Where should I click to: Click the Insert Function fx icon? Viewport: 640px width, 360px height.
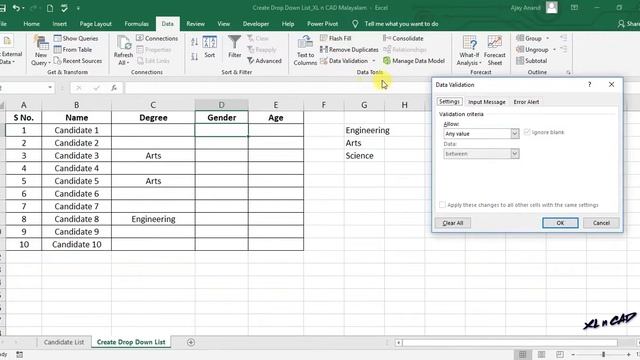(114, 88)
